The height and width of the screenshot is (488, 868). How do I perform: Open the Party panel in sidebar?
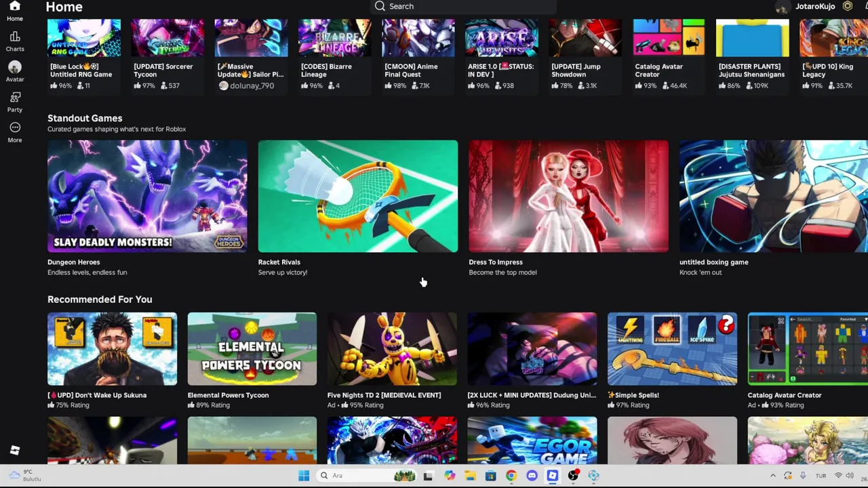pyautogui.click(x=15, y=102)
